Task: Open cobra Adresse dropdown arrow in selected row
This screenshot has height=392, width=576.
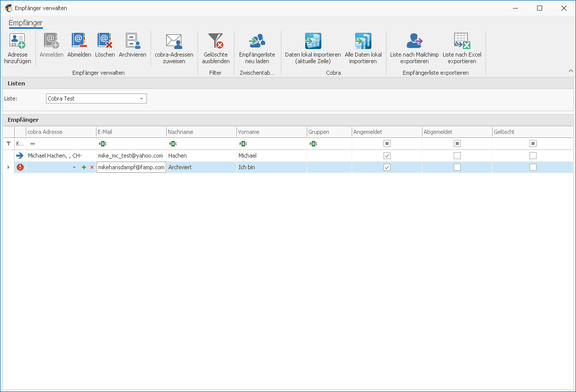Action: (74, 167)
